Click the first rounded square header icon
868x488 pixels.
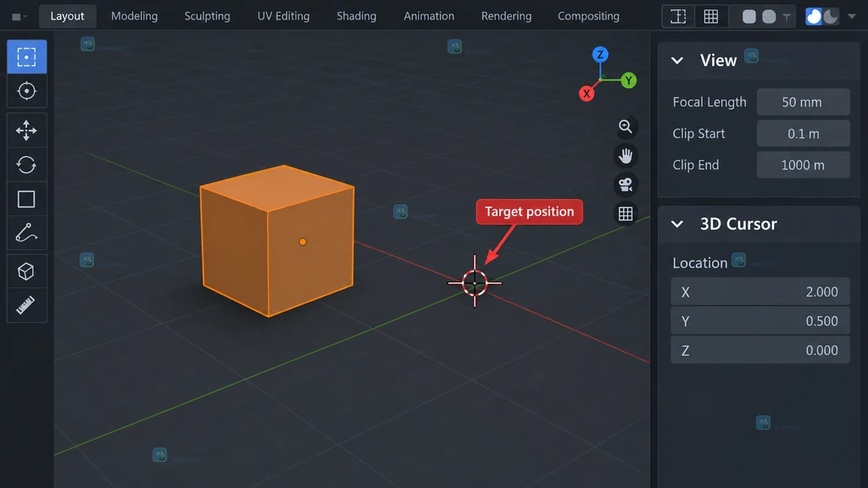click(749, 17)
